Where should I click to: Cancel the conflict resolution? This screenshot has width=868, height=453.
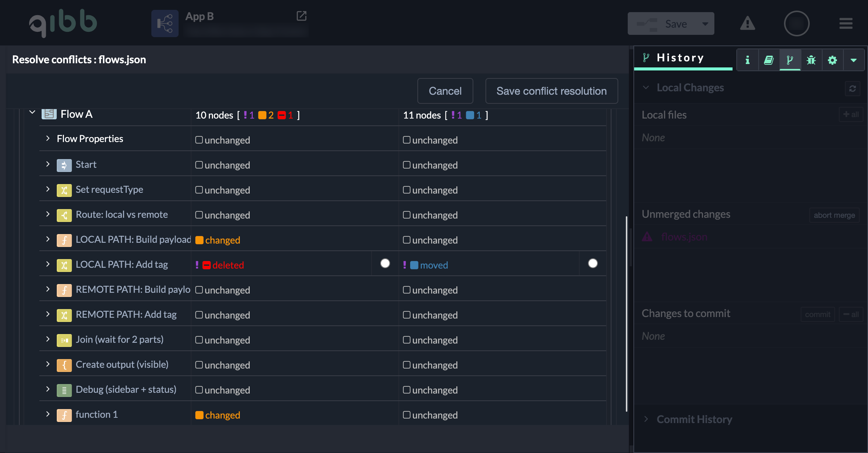(x=445, y=91)
